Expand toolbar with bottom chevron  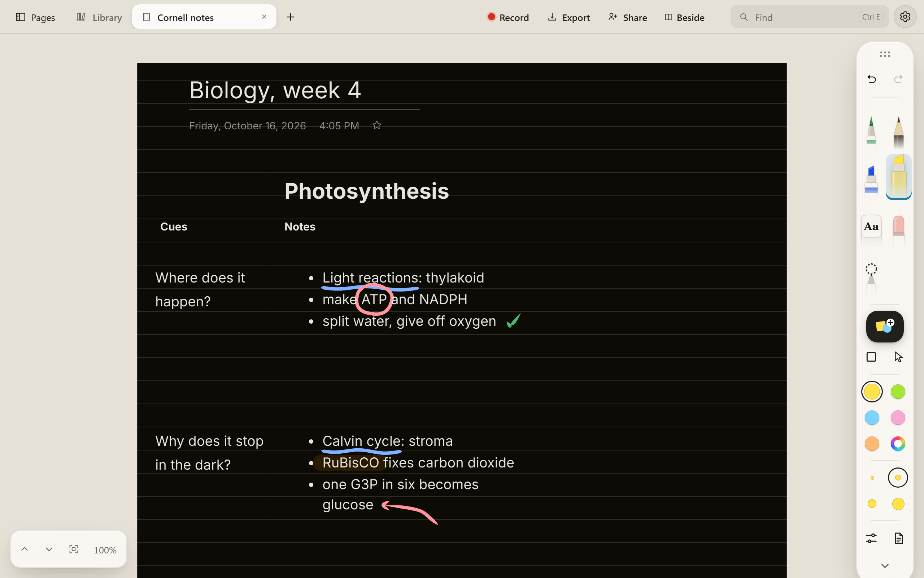885,566
